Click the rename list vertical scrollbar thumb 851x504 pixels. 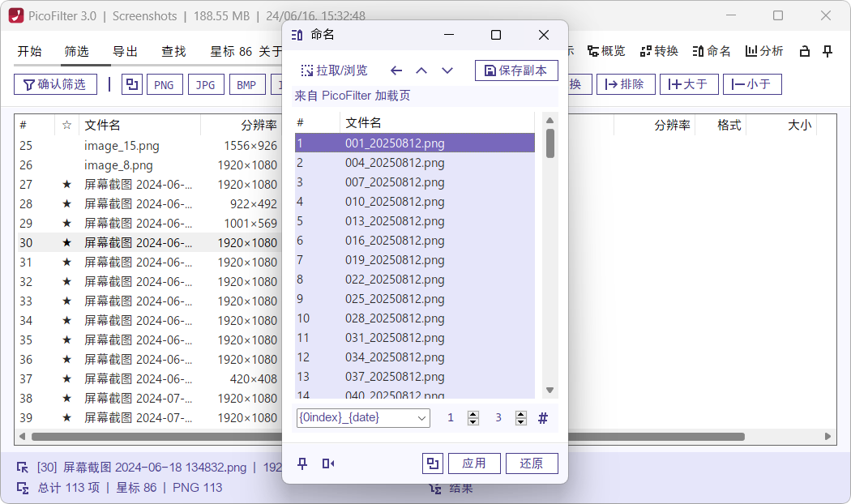(550, 143)
